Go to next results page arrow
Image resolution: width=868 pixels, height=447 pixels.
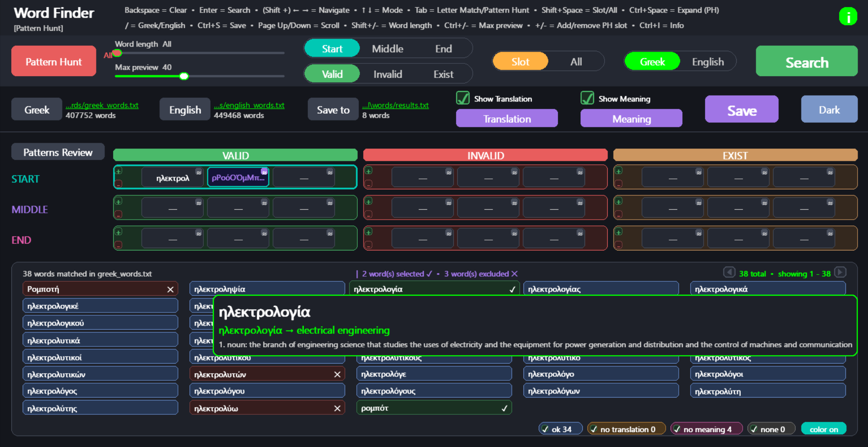point(840,272)
